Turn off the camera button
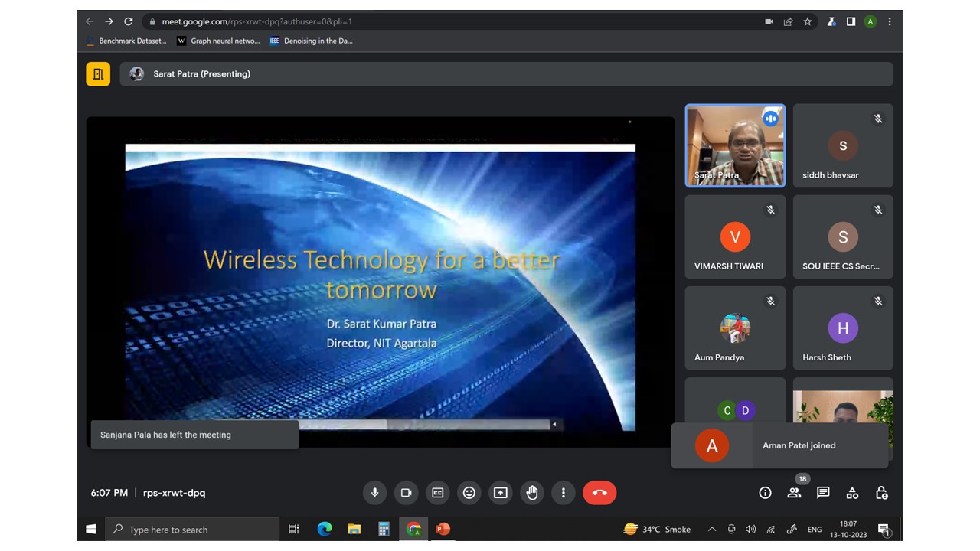 (x=407, y=493)
